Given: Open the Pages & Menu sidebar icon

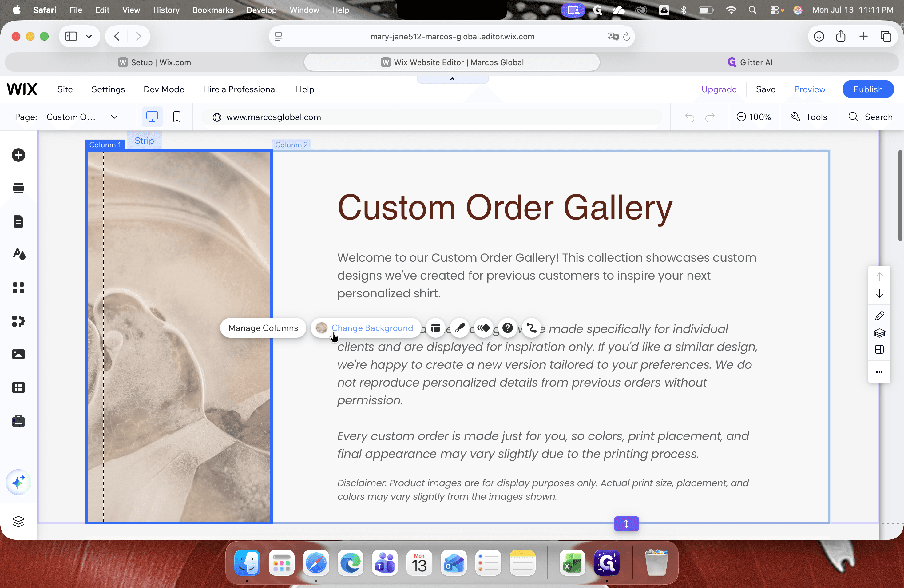Looking at the screenshot, I should click(18, 221).
